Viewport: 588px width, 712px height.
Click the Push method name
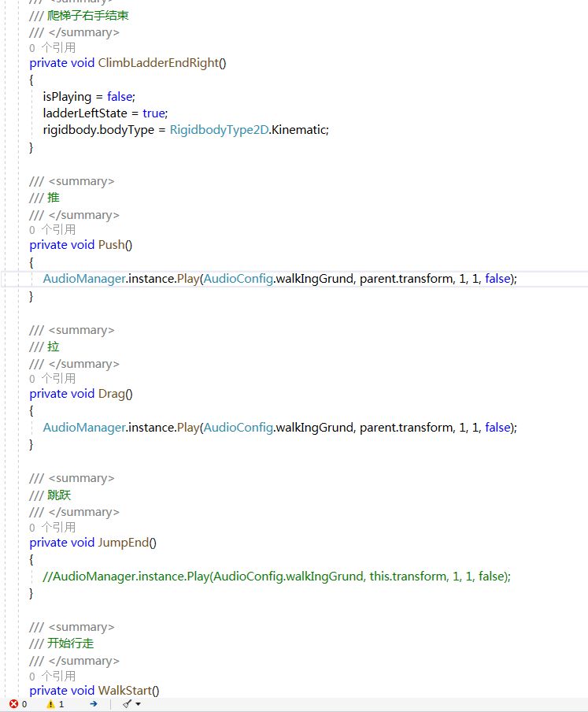pos(111,245)
